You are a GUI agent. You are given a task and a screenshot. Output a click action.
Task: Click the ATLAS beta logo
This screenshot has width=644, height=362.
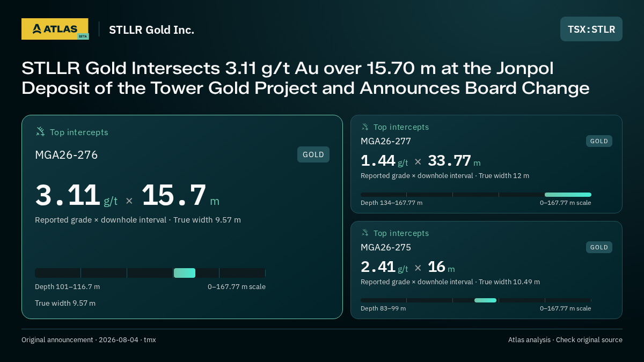point(55,29)
